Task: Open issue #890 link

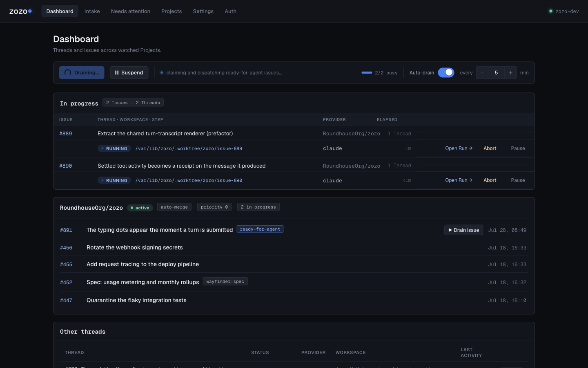Action: 65,166
